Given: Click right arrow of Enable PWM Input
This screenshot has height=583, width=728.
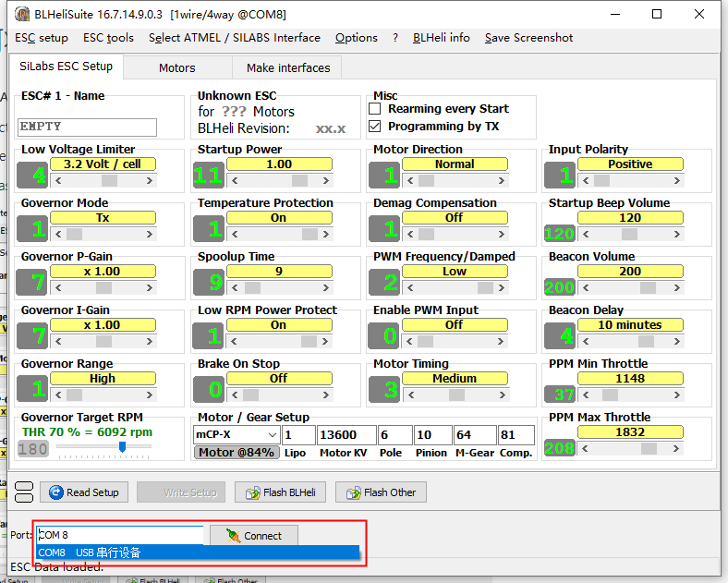Looking at the screenshot, I should coord(501,341).
